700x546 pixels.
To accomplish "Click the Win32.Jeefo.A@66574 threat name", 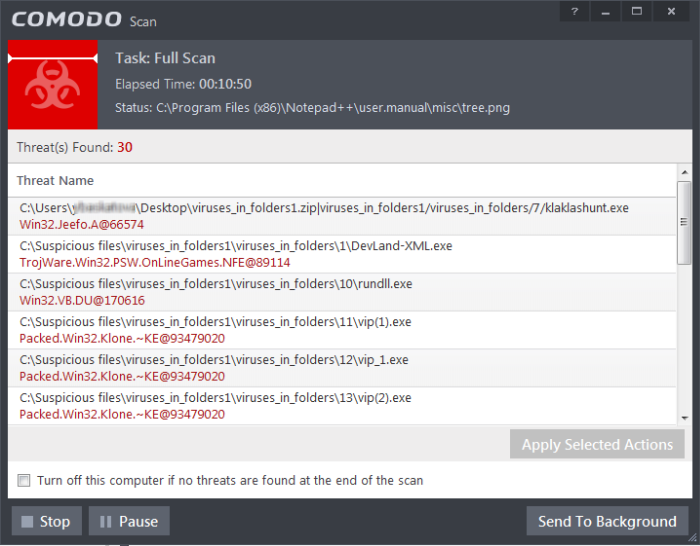I will (82, 225).
